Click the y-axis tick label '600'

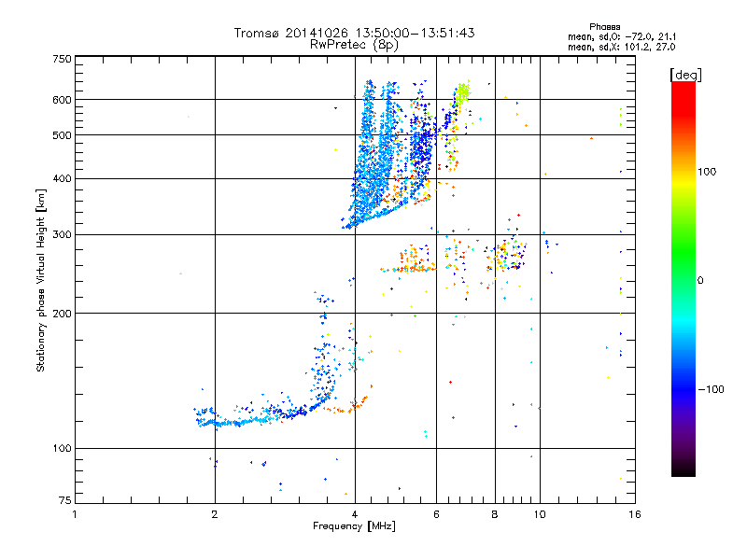click(x=62, y=100)
